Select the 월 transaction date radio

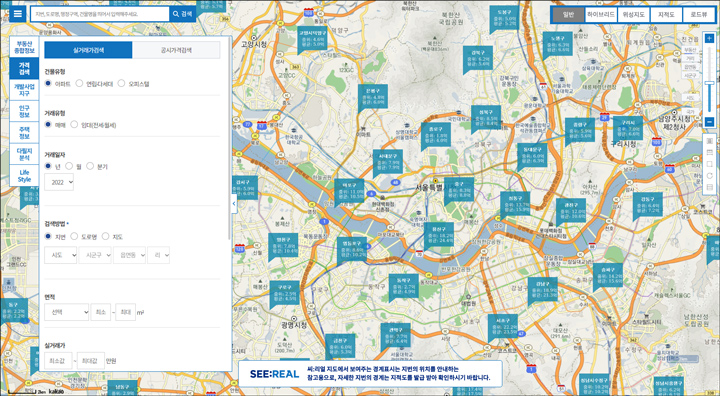(x=69, y=166)
